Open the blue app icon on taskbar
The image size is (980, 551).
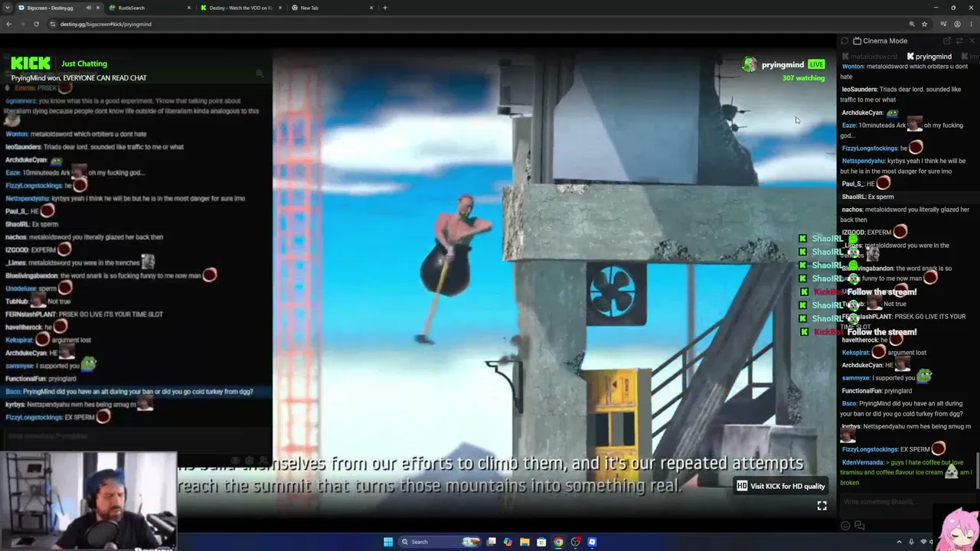pos(592,542)
